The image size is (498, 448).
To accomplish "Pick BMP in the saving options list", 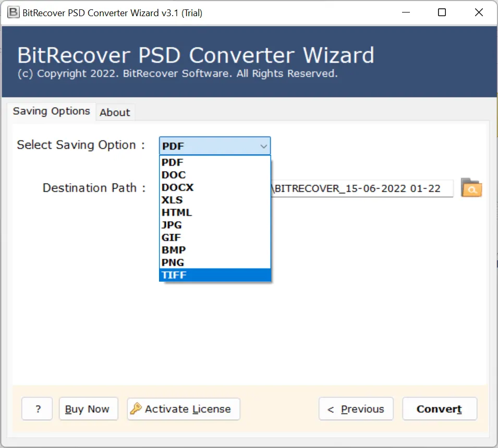I will (215, 250).
